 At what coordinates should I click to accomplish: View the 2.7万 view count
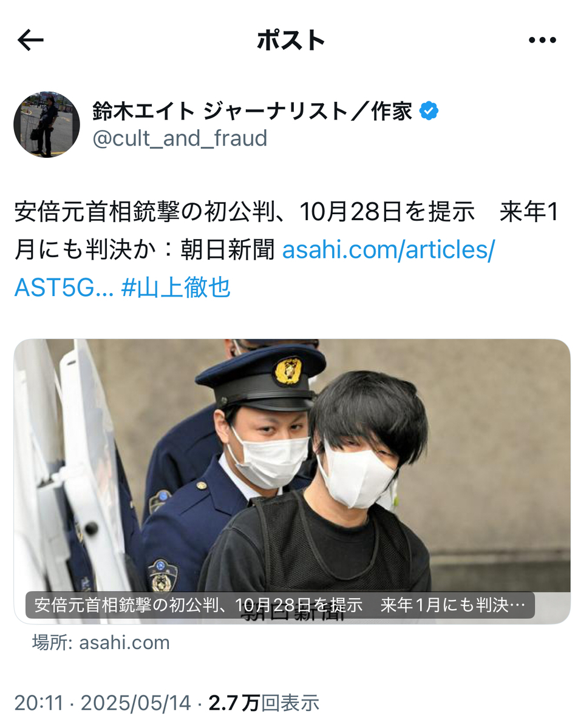coord(234,703)
